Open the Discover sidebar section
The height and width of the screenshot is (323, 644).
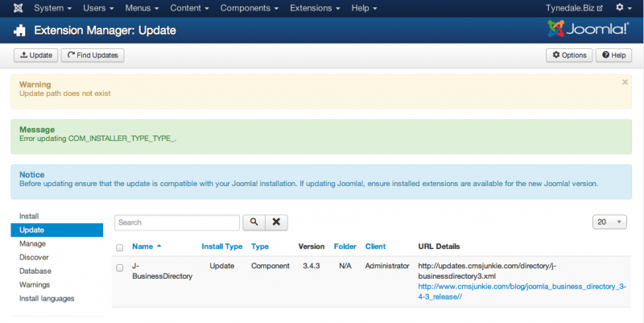coord(34,257)
